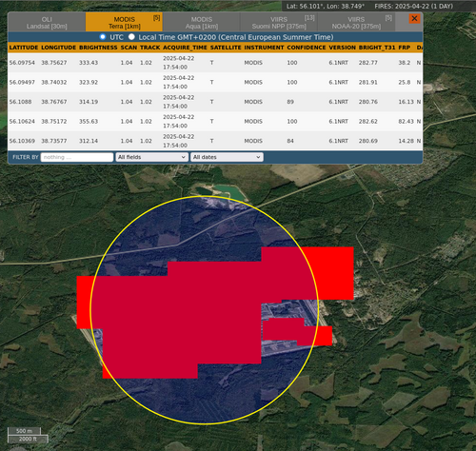Screen dimensions: 476x451
Task: Click the Filter By text input field
Action: click(77, 157)
